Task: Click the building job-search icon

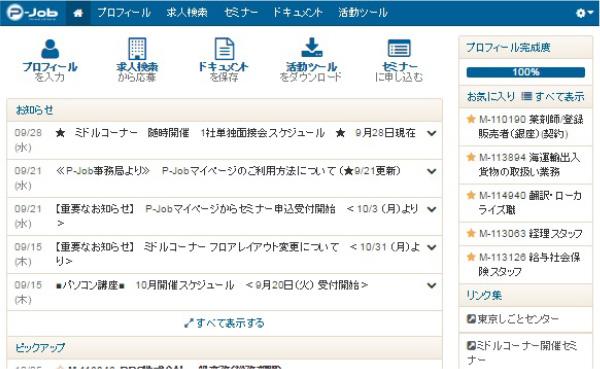Action: coord(137,49)
